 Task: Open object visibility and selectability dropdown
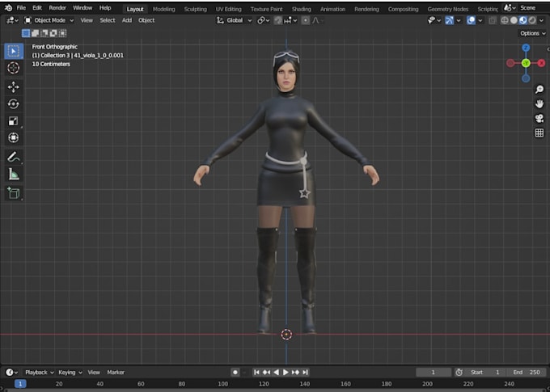click(x=434, y=20)
